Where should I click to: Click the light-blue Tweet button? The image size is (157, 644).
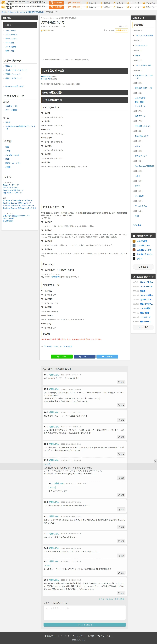[x=107, y=357]
